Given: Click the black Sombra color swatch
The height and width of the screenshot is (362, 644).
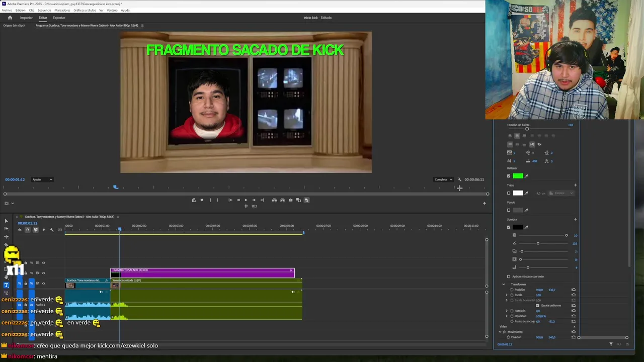Looking at the screenshot, I should pos(518,227).
